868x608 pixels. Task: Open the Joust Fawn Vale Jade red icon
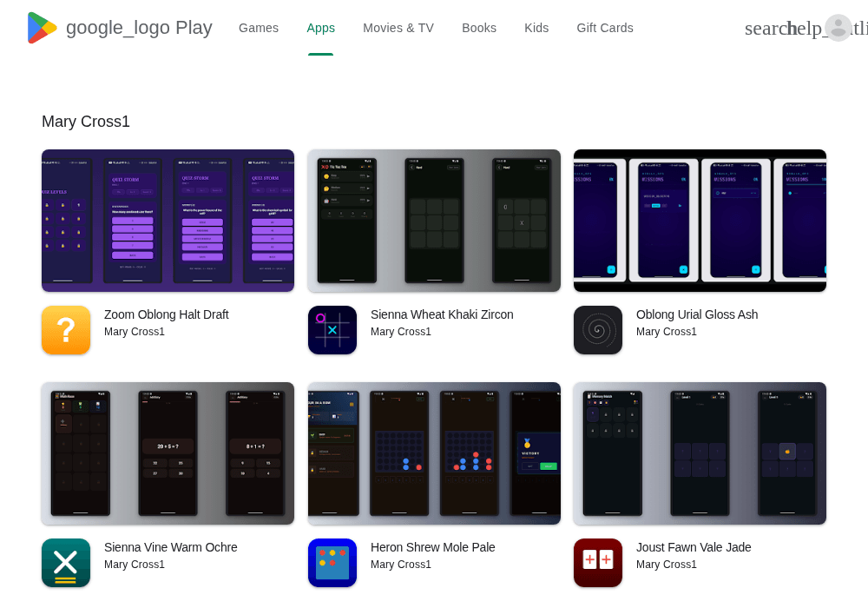pos(598,563)
